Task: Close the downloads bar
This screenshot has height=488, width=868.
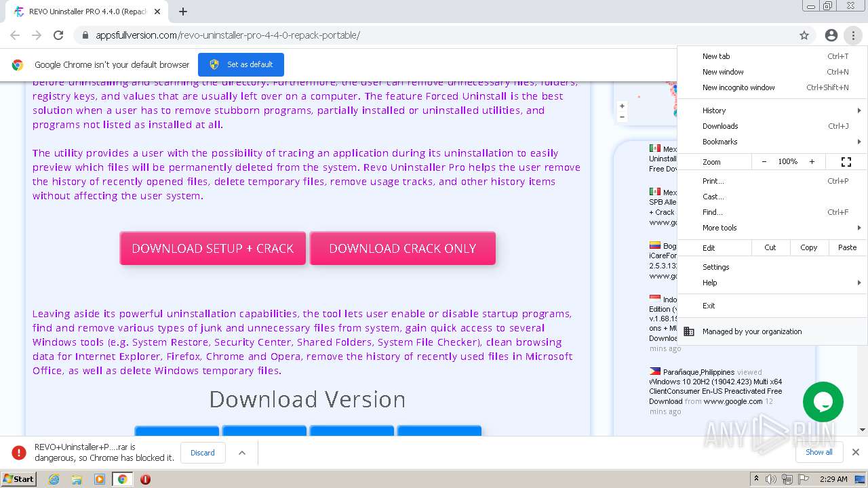Action: coord(856,452)
